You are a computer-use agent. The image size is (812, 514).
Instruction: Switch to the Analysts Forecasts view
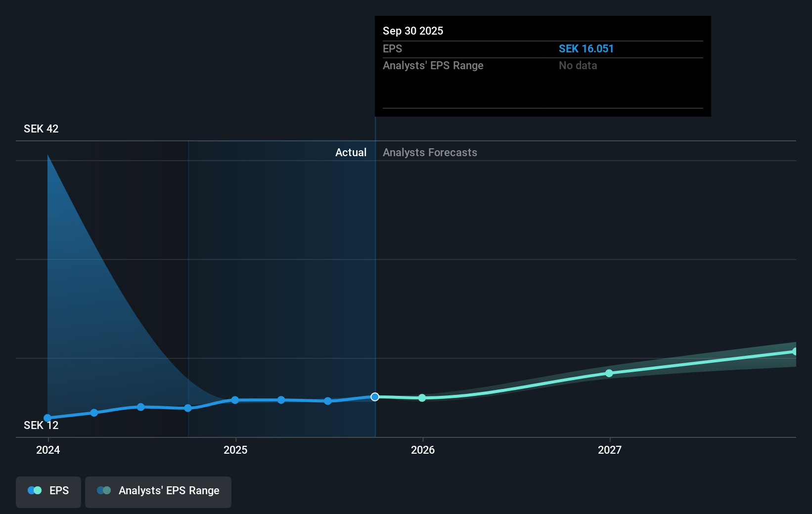coord(430,152)
